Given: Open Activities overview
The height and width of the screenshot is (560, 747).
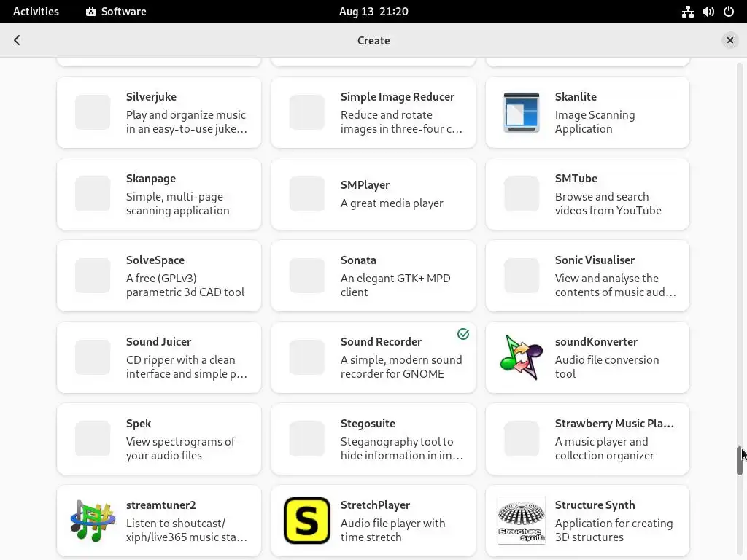Looking at the screenshot, I should pyautogui.click(x=36, y=12).
